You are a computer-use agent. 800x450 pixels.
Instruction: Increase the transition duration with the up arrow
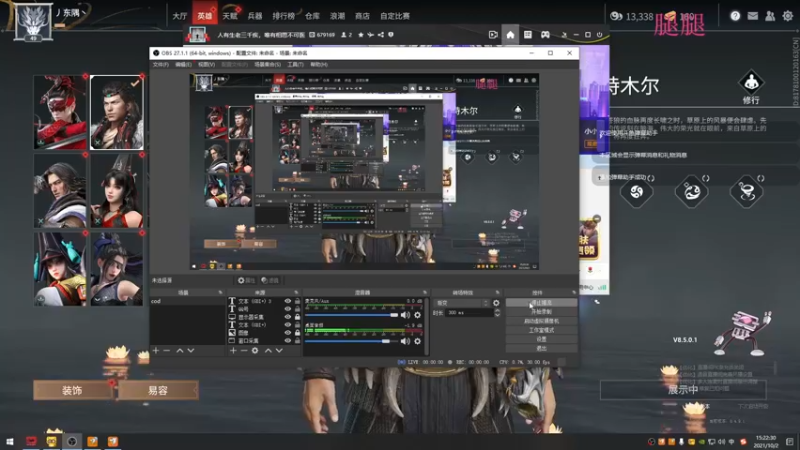coord(497,311)
